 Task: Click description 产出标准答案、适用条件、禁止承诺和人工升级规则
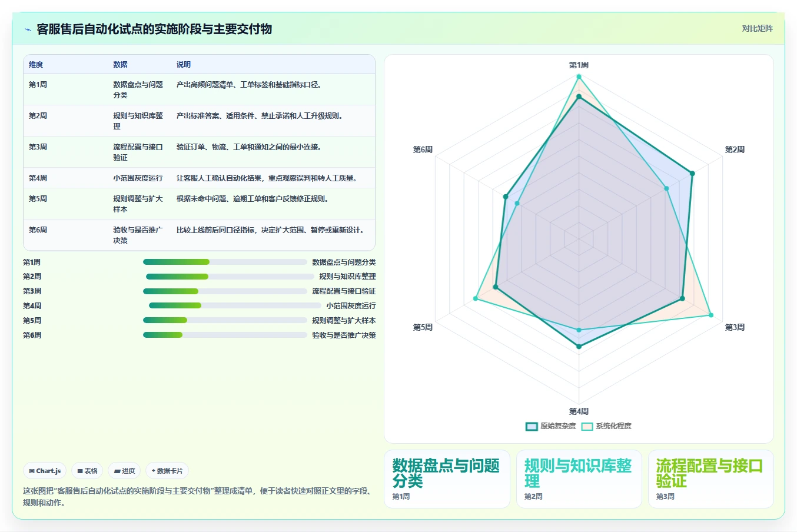tap(260, 116)
